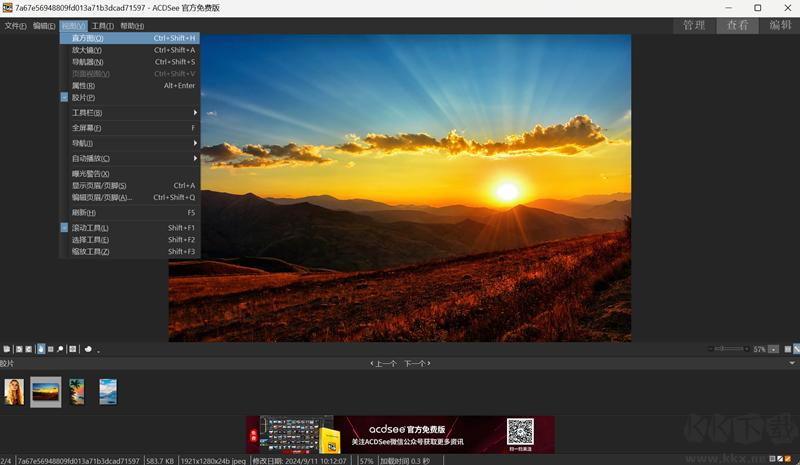The width and height of the screenshot is (800, 465).
Task: Click the external editor icon in the toolbar
Action: coord(7,349)
